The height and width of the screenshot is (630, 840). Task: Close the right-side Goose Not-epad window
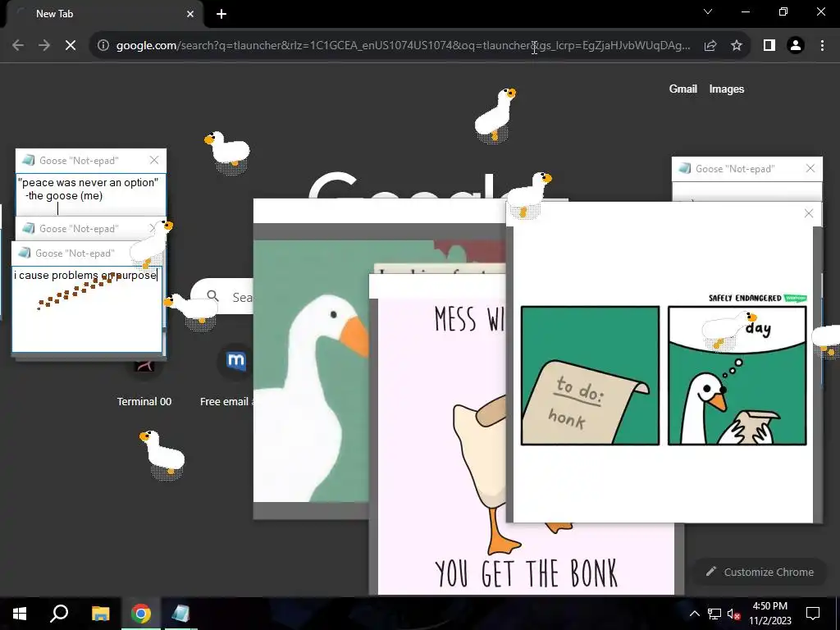pos(810,168)
